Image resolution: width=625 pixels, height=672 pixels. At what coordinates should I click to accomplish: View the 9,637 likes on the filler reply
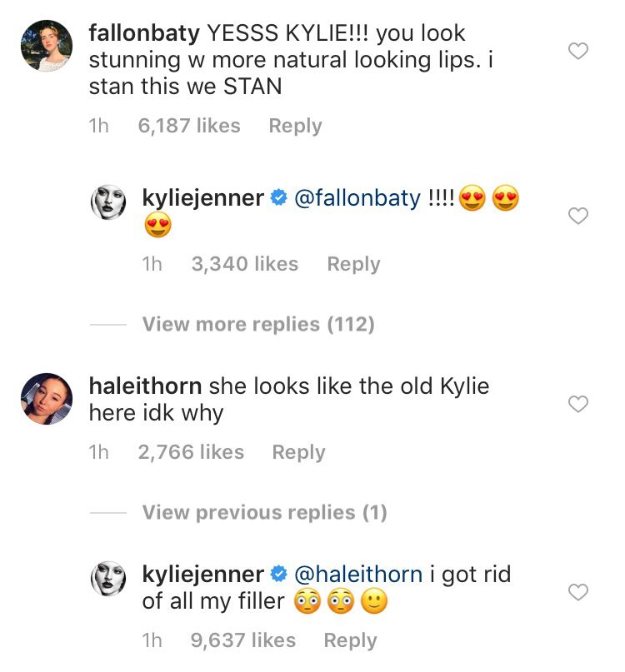(243, 640)
